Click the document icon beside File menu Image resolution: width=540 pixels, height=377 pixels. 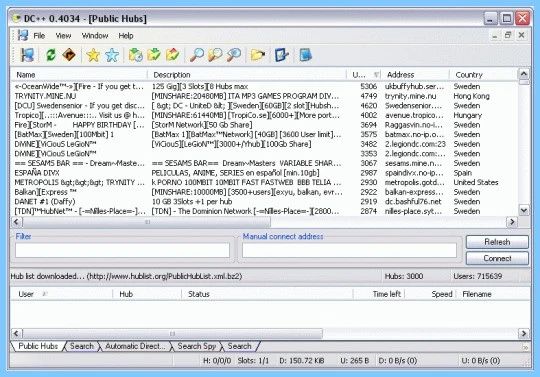coord(23,35)
